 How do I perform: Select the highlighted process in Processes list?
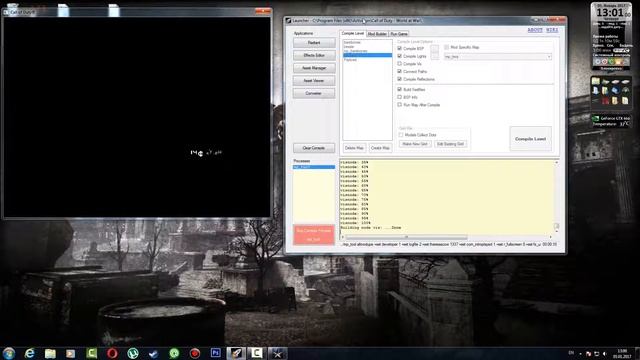coord(313,167)
